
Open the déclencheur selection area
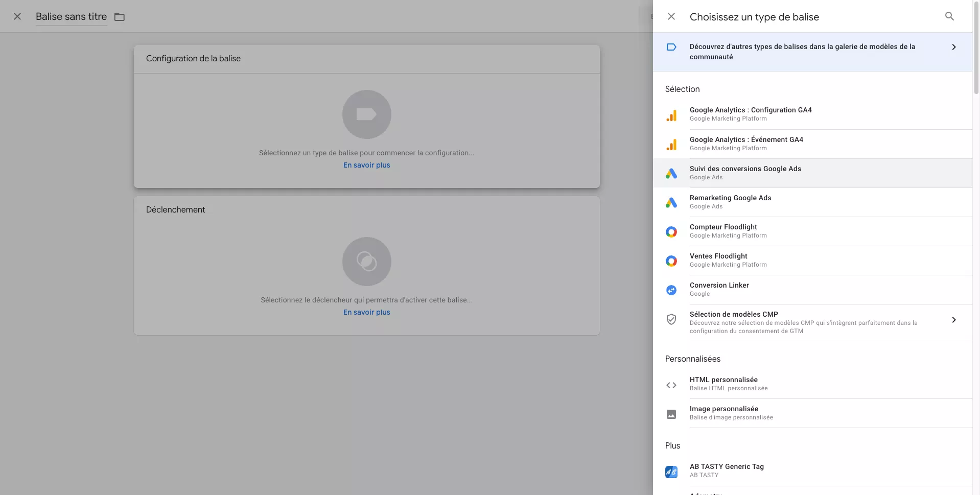click(367, 261)
